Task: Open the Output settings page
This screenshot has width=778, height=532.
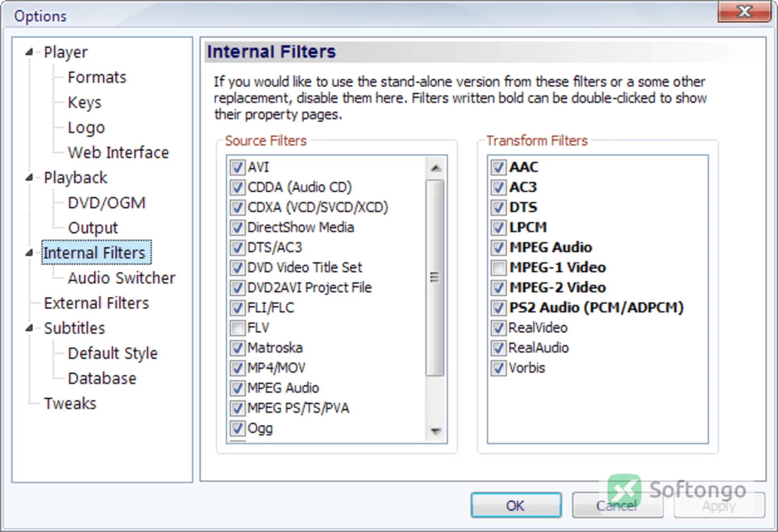Action: click(x=93, y=228)
